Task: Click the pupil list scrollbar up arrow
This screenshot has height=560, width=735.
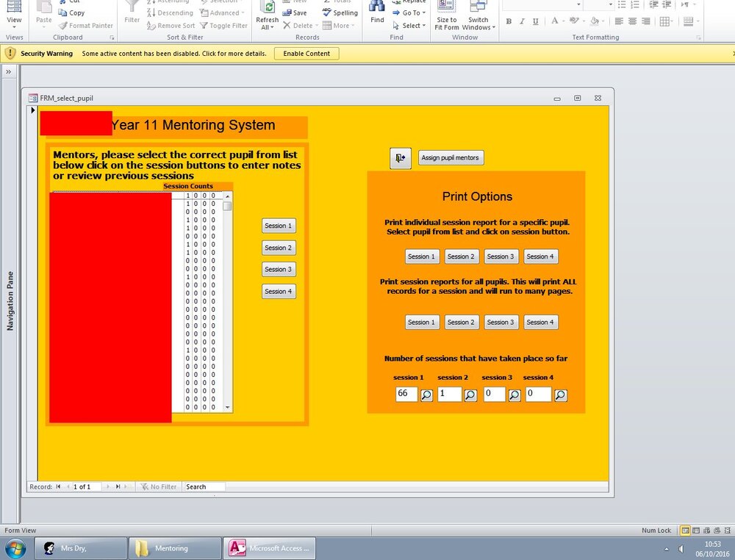Action: 227,196
